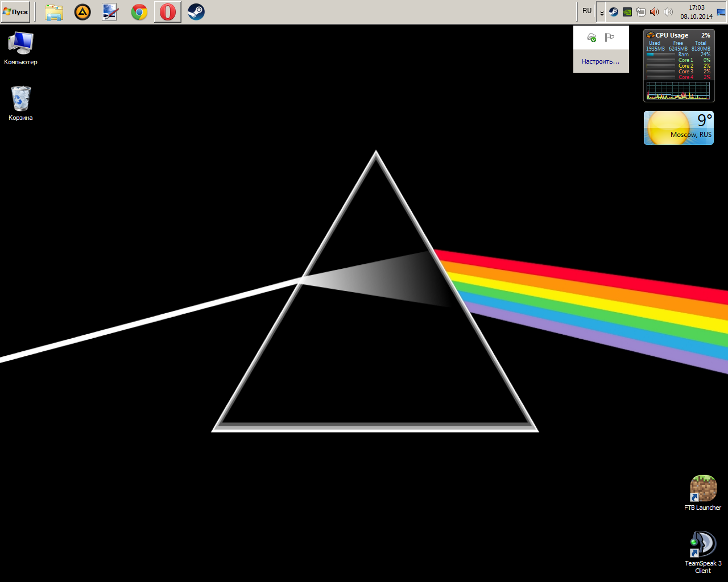Click the "Moscow, RUS" weather location
This screenshot has height=582, width=728.
coord(691,135)
